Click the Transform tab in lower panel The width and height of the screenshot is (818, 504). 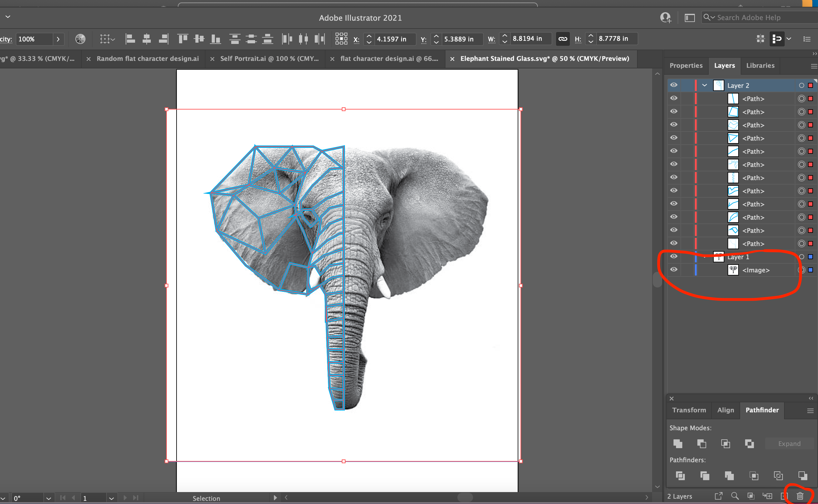click(x=690, y=410)
